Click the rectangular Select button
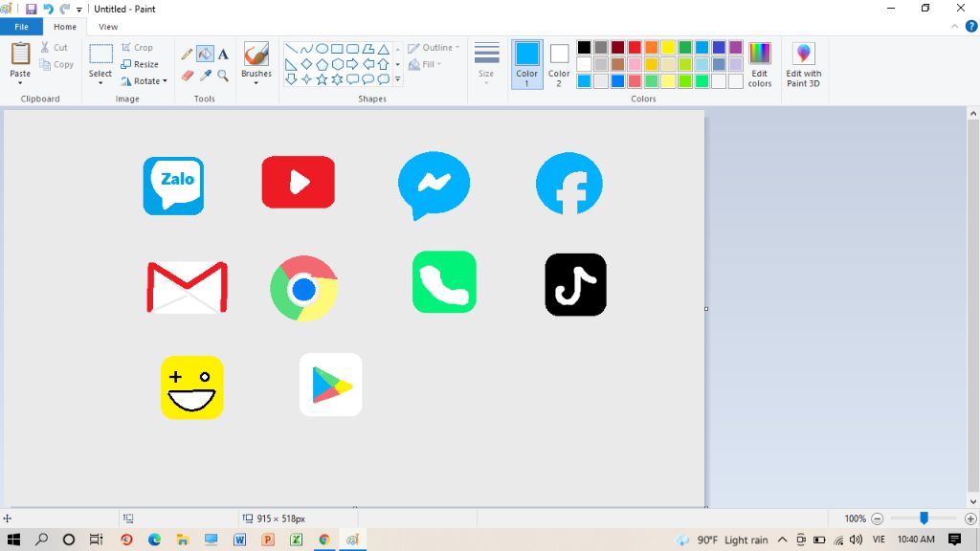This screenshot has width=980, height=551. click(x=100, y=55)
